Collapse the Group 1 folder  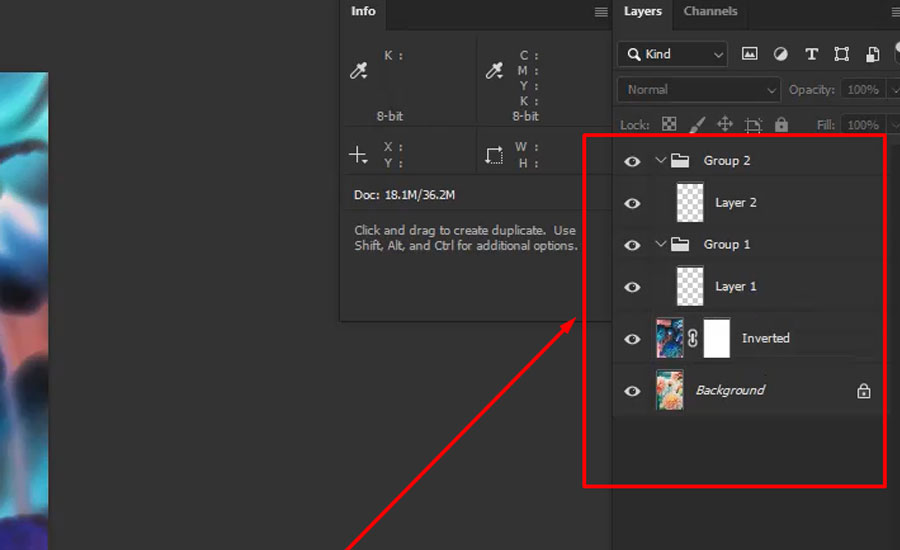click(x=660, y=244)
